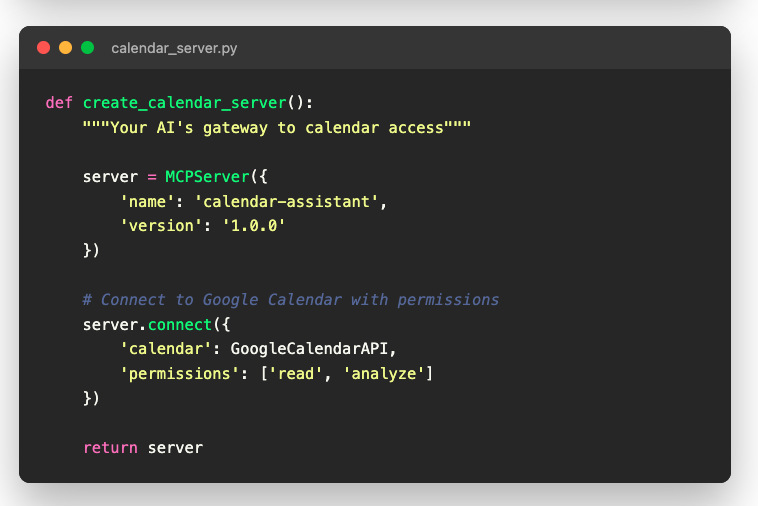Click 'server' before .connect
The width and height of the screenshot is (758, 506).
110,325
